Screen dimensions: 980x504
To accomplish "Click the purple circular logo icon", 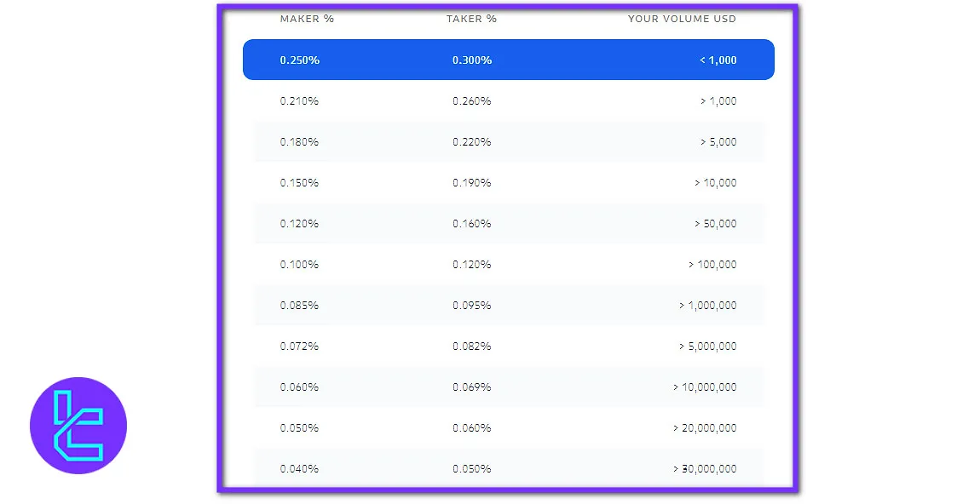I will tap(78, 426).
